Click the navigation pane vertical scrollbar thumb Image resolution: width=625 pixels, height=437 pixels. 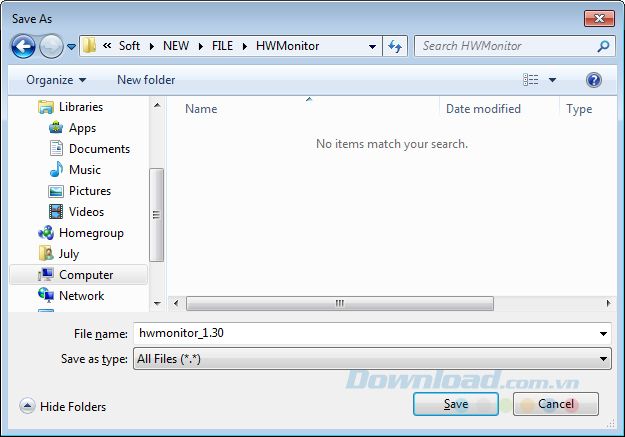pyautogui.click(x=157, y=215)
